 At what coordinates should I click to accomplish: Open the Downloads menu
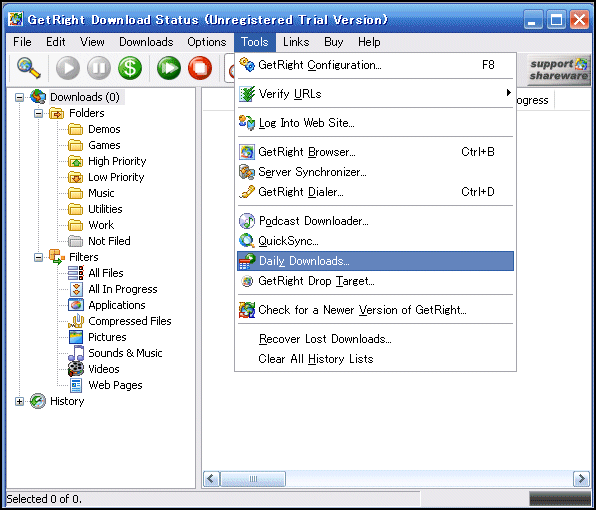(x=146, y=42)
